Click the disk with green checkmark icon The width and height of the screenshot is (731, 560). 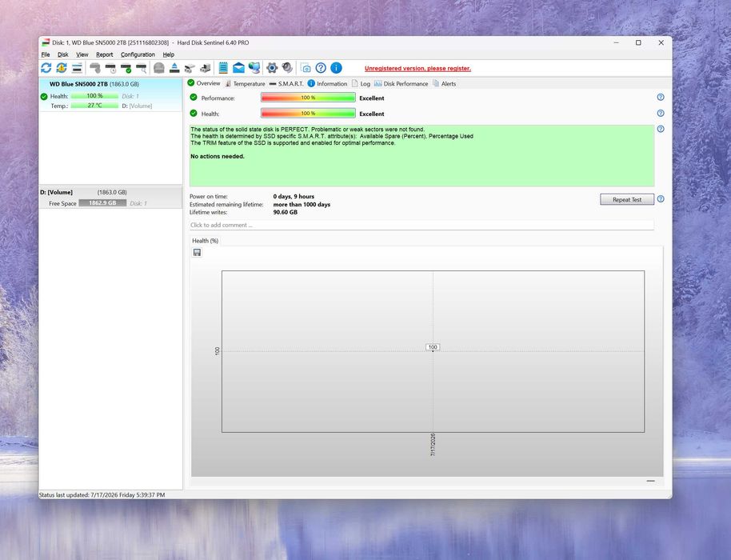(x=126, y=68)
